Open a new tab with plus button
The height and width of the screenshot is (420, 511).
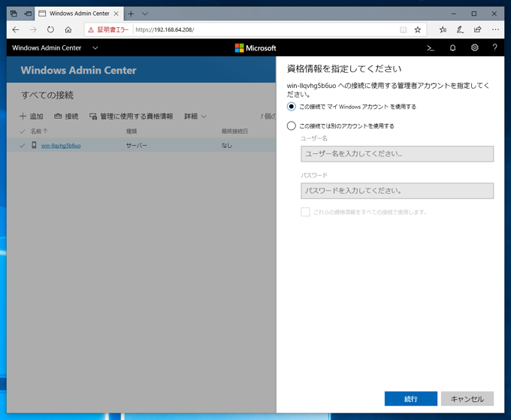click(x=131, y=14)
